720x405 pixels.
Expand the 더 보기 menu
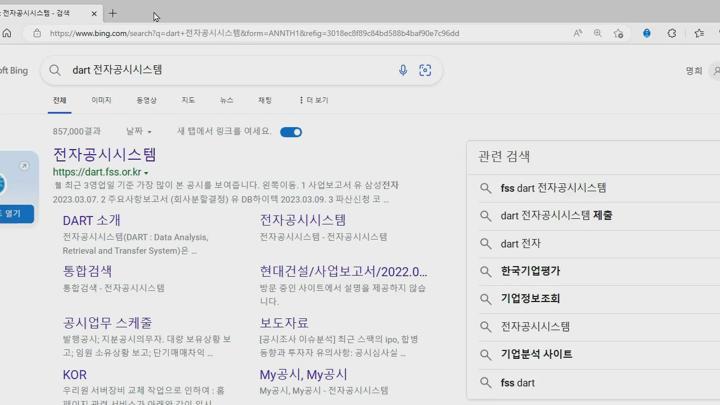pyautogui.click(x=314, y=100)
